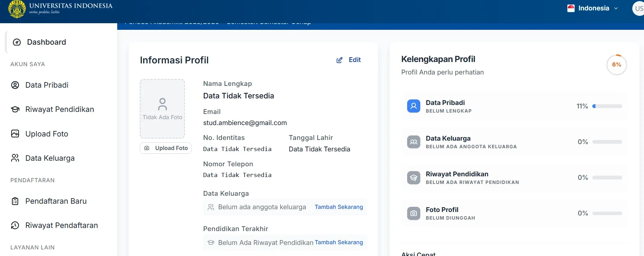Click the Informasi Profil heading

[174, 60]
